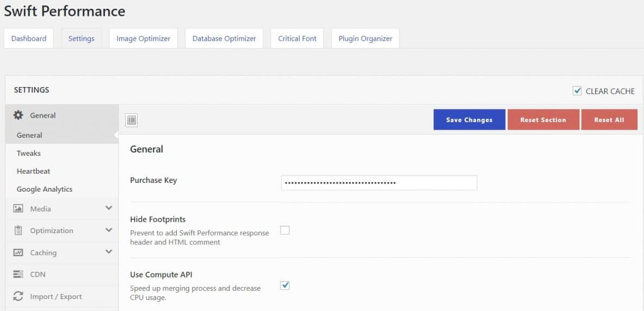Enable the Hide Footprints checkbox

tap(284, 230)
